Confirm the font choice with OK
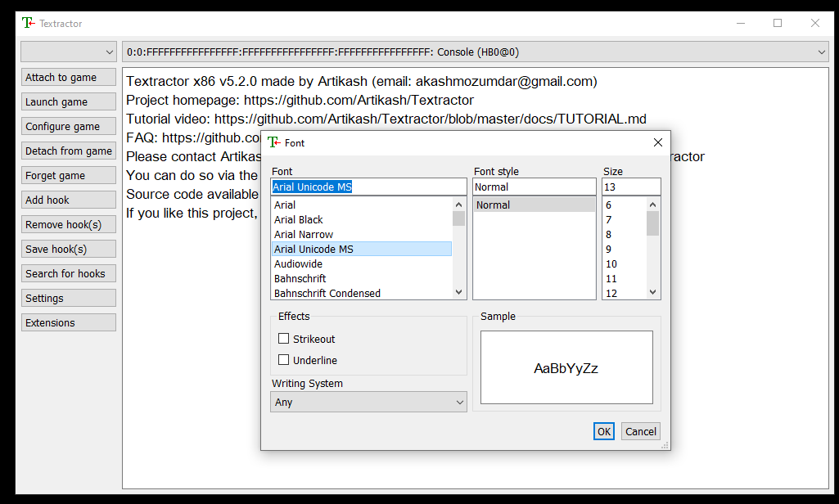839x504 pixels. click(603, 431)
